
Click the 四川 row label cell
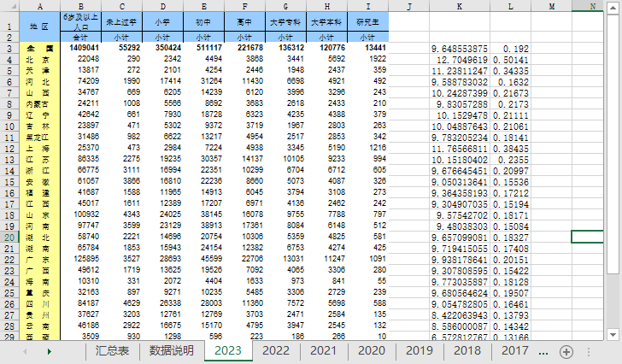click(x=39, y=304)
